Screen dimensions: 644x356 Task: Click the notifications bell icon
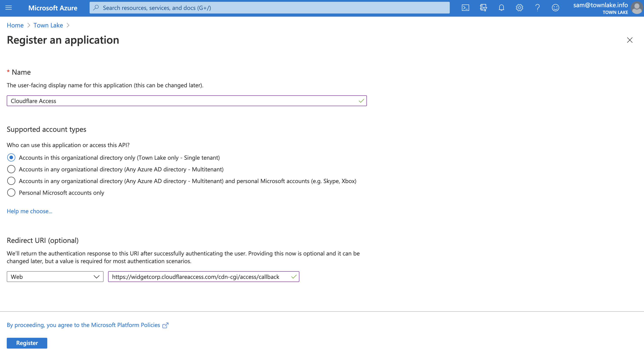pyautogui.click(x=501, y=8)
